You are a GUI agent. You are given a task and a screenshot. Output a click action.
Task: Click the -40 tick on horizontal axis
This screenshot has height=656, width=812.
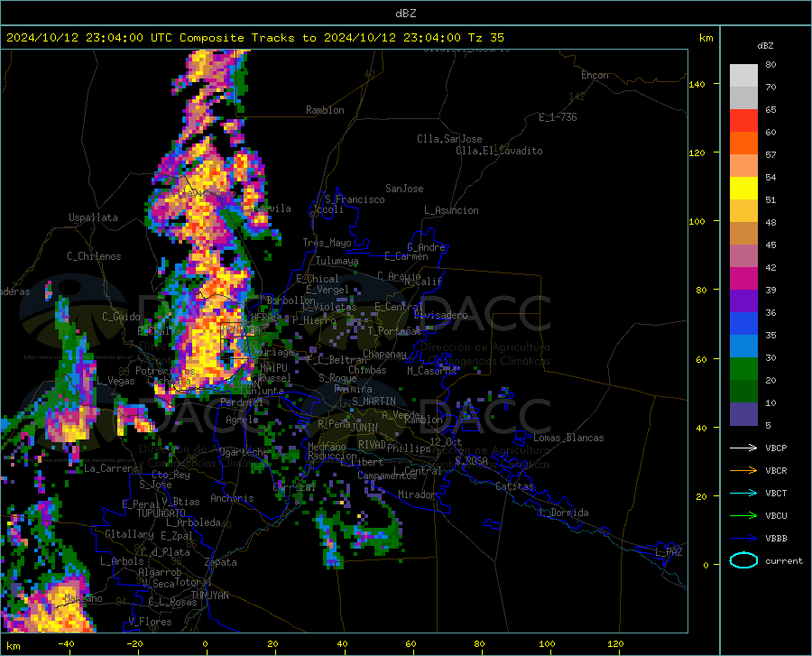click(x=66, y=644)
